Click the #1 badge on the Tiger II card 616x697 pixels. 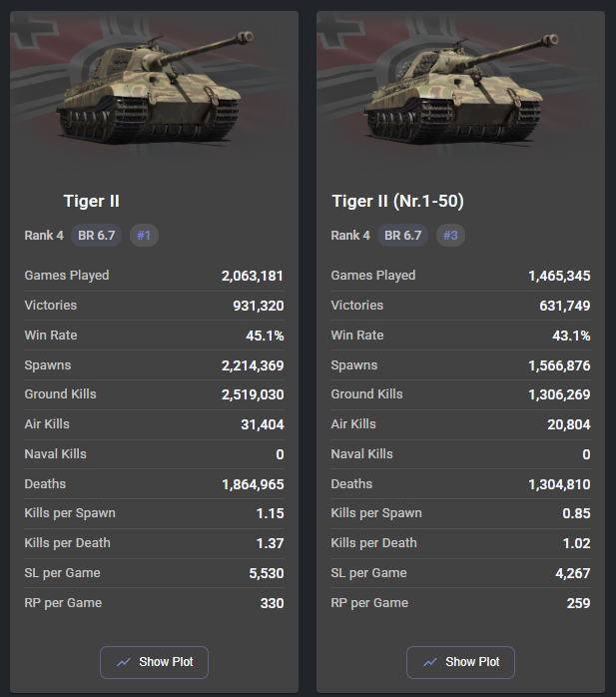point(144,236)
